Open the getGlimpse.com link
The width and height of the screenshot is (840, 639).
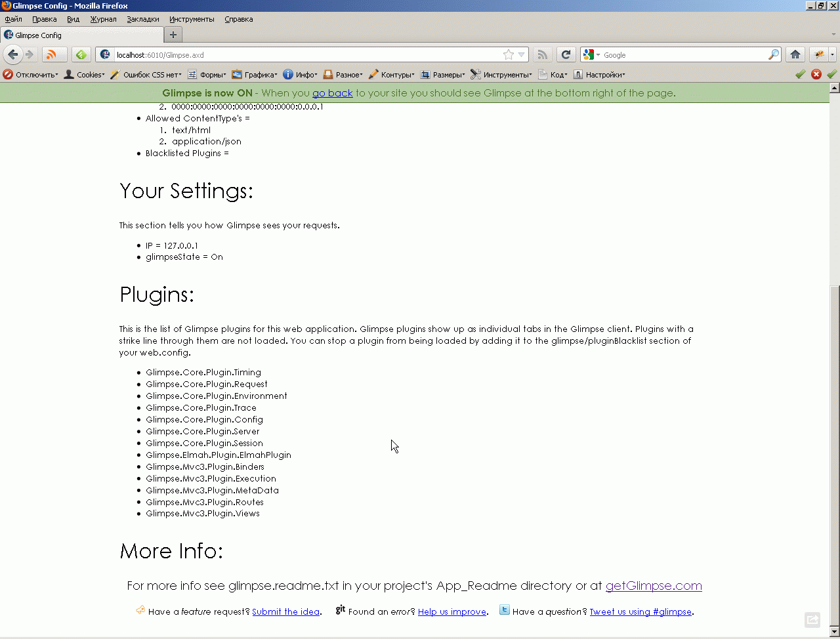[654, 586]
